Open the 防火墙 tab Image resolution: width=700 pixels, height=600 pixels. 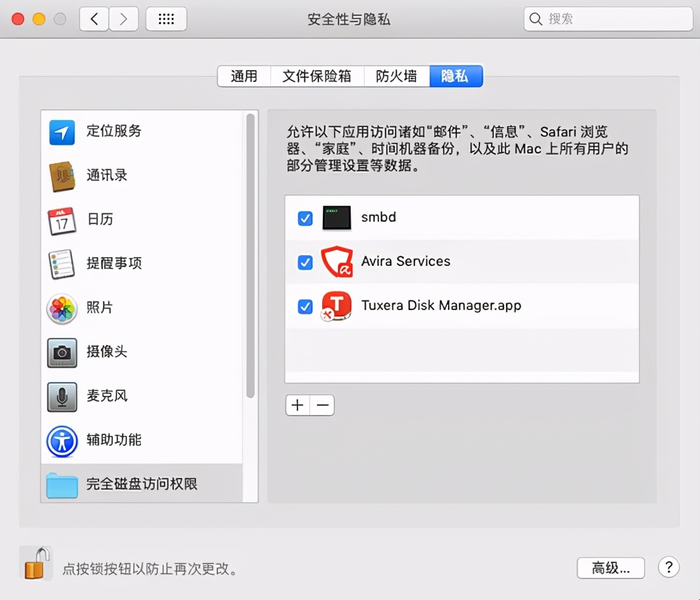396,76
